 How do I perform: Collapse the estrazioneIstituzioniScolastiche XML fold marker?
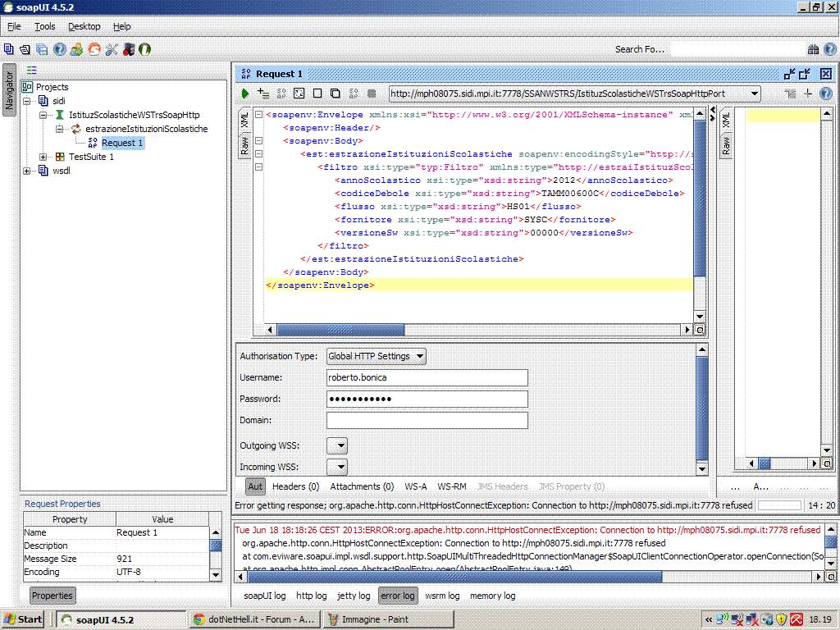(x=258, y=153)
